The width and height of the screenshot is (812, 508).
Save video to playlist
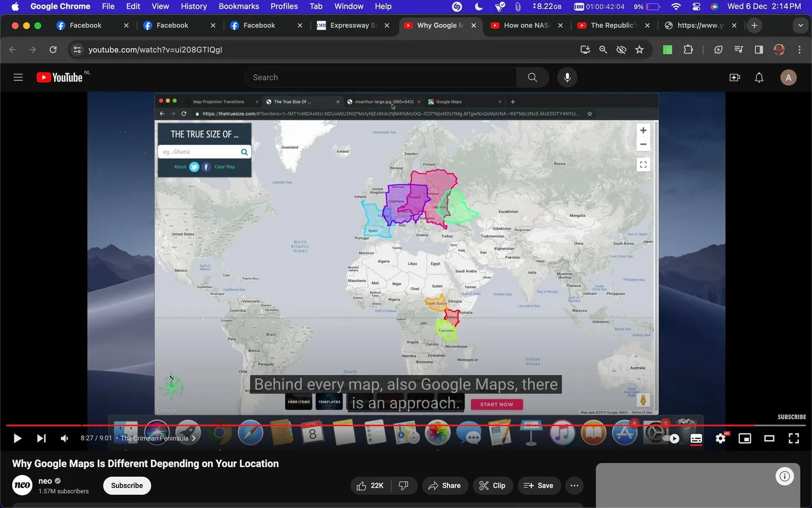tap(539, 485)
